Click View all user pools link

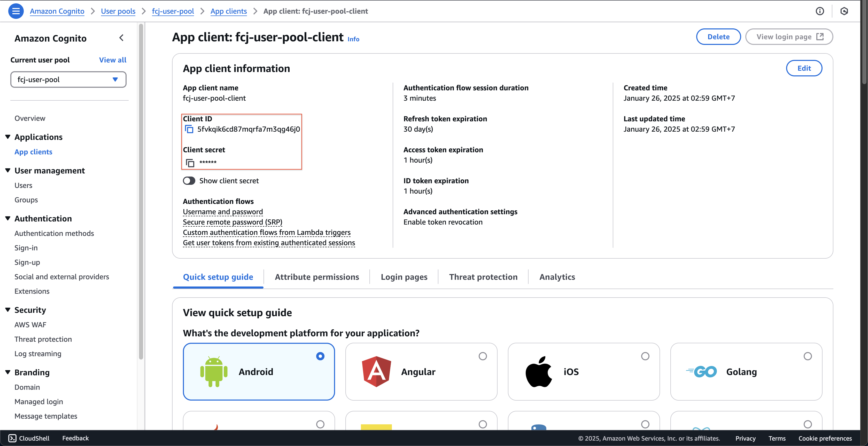point(113,60)
